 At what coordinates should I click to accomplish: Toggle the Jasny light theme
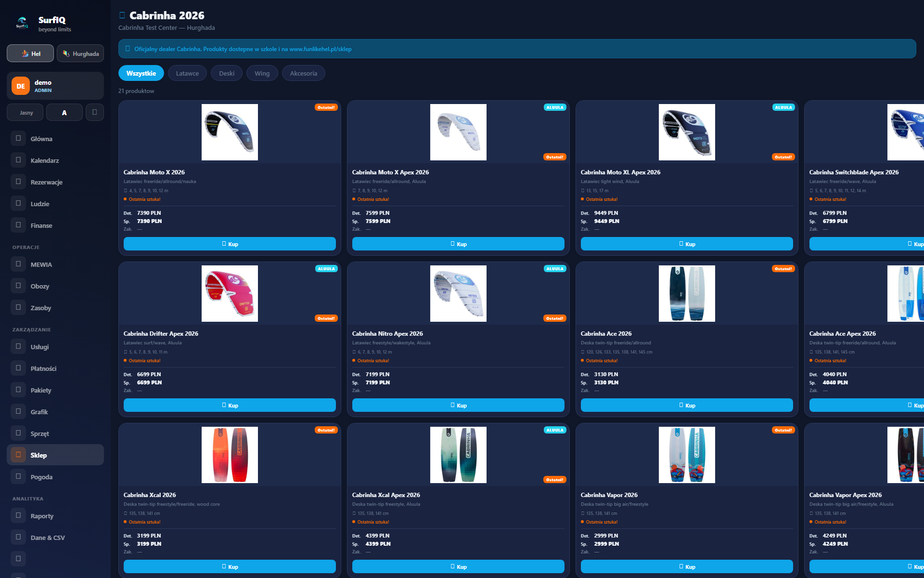tap(25, 112)
